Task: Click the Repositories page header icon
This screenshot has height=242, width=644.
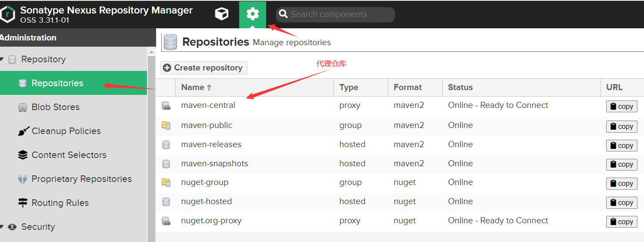Action: (170, 42)
